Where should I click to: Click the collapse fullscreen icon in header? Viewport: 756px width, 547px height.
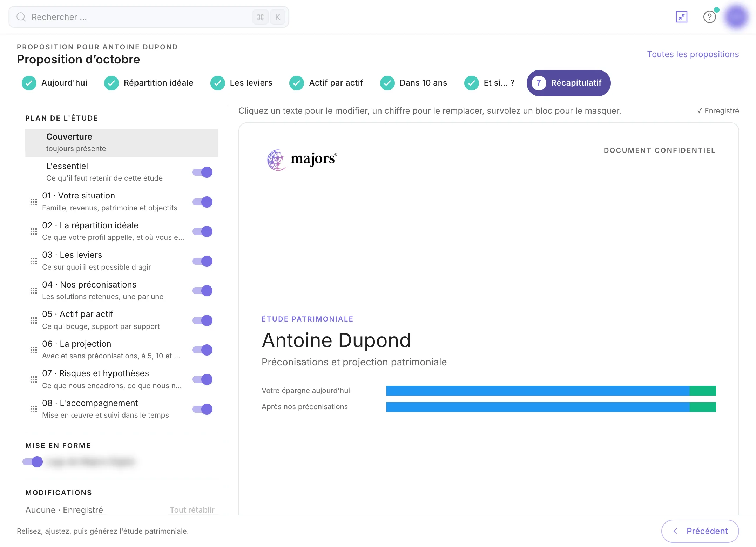click(x=681, y=17)
